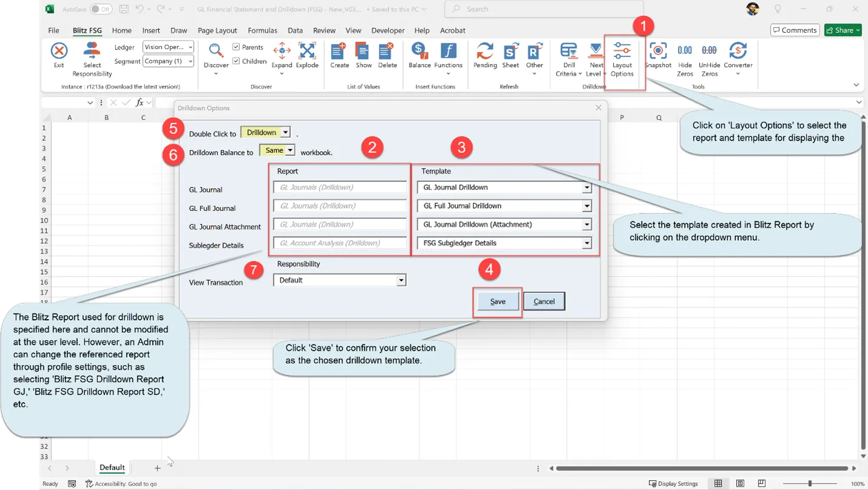Click the lightbulb ideas icon
The width and height of the screenshot is (868, 490).
[778, 9]
